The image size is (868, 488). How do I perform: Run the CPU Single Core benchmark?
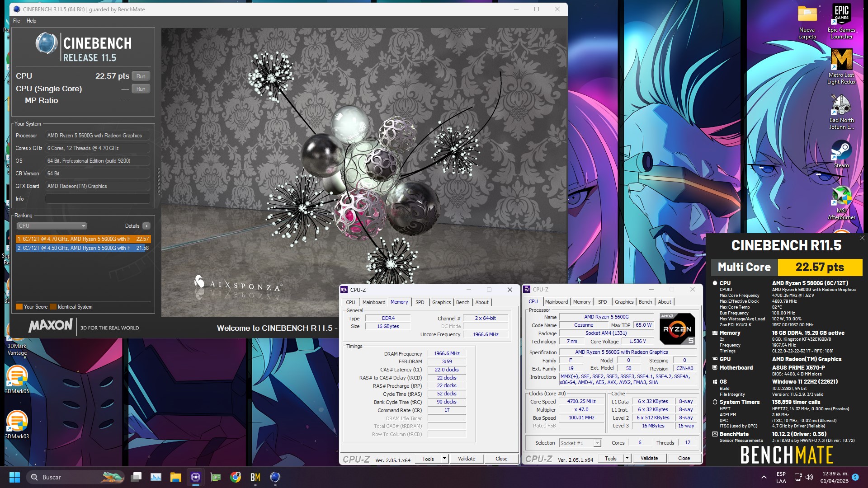[x=141, y=89]
